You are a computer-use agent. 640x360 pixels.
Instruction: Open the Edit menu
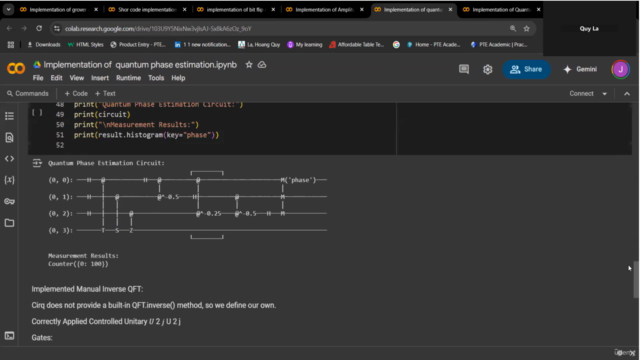click(x=56, y=78)
